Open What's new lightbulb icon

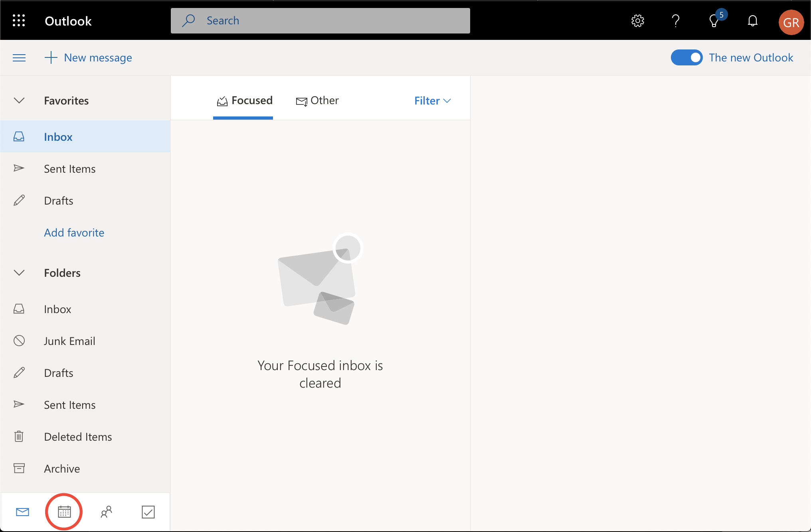click(714, 21)
